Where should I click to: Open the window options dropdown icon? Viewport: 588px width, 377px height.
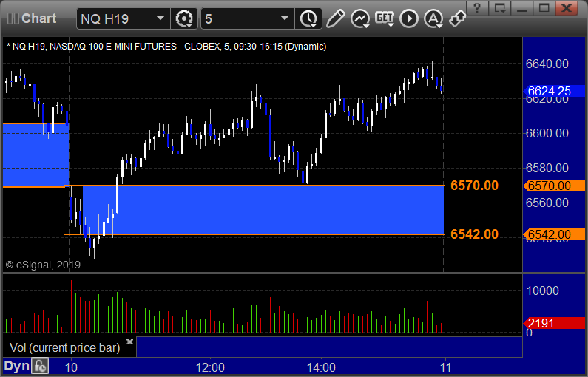[x=500, y=7]
